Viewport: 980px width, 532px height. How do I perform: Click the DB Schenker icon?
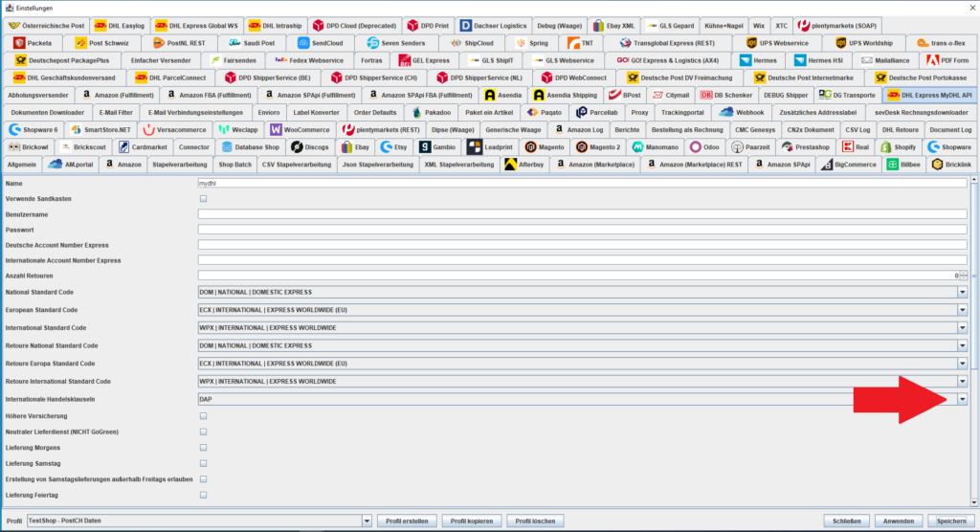pos(706,95)
